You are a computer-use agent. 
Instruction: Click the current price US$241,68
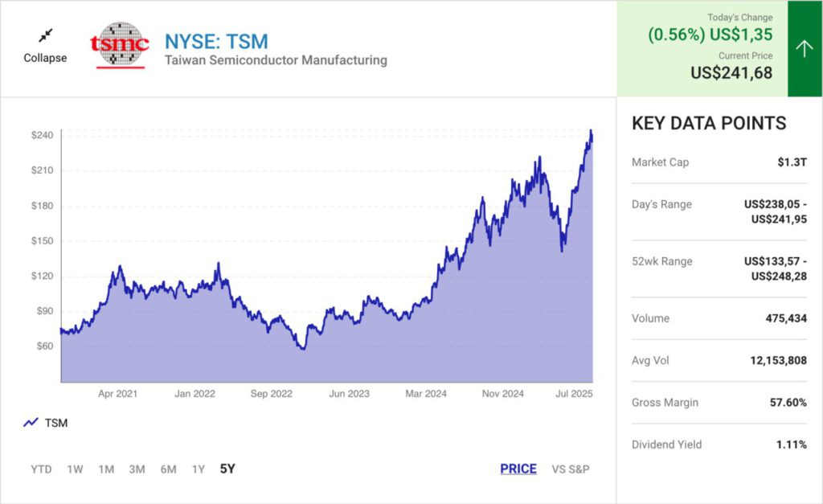[731, 73]
